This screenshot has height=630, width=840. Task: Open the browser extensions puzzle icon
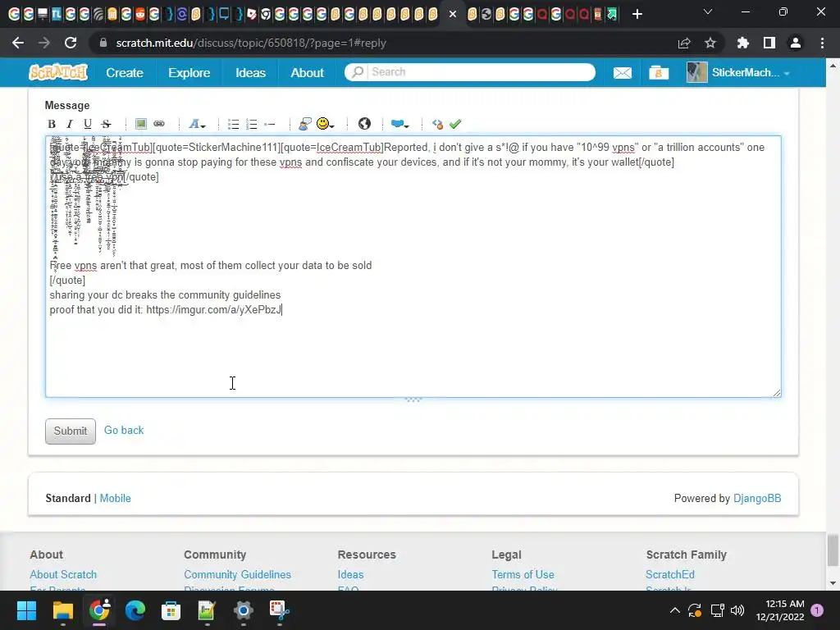click(742, 43)
